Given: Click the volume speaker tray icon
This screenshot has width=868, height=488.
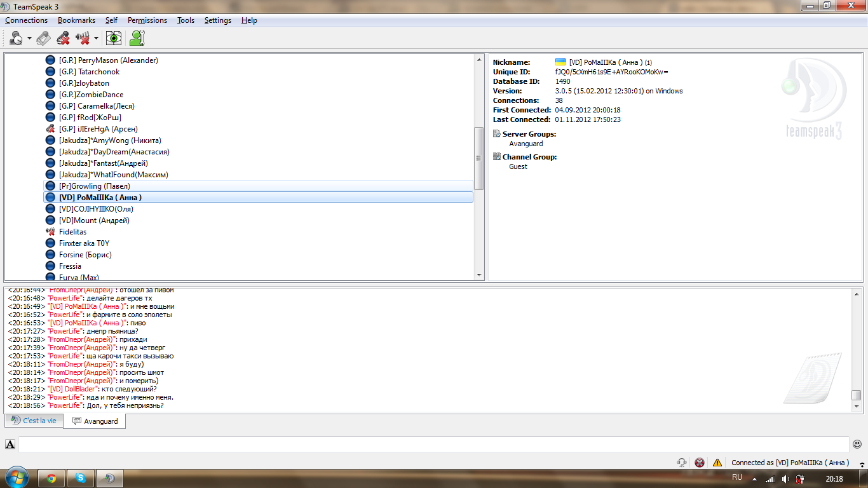Looking at the screenshot, I should pos(785,479).
